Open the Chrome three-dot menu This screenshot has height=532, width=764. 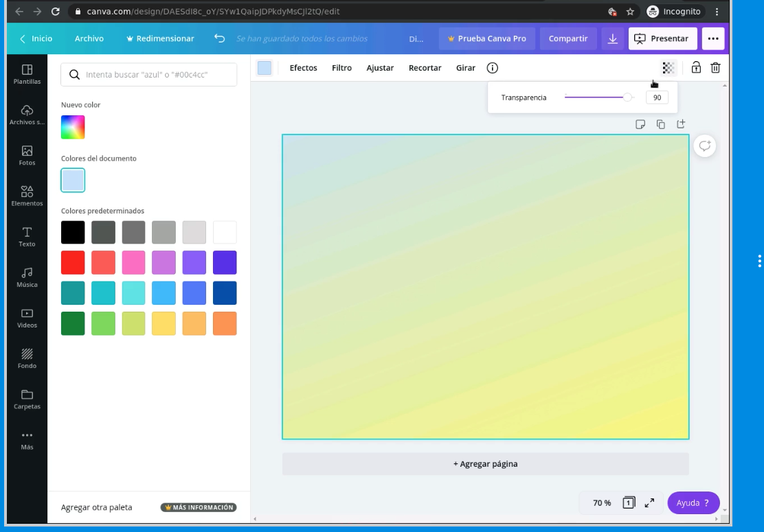[717, 11]
